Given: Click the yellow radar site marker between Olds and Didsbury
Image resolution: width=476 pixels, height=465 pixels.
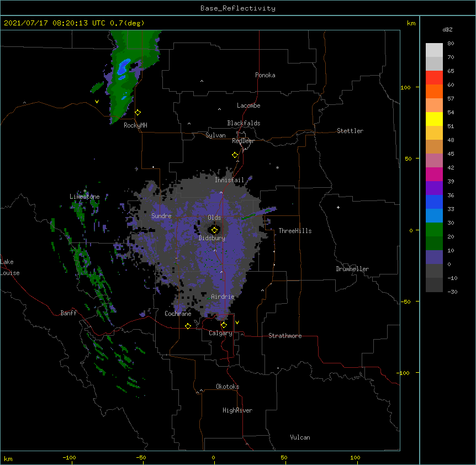Looking at the screenshot, I should point(214,230).
